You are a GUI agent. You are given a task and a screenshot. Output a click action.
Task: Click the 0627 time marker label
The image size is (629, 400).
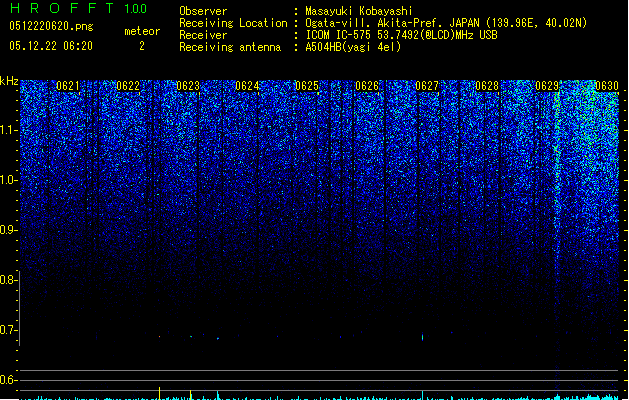point(427,86)
